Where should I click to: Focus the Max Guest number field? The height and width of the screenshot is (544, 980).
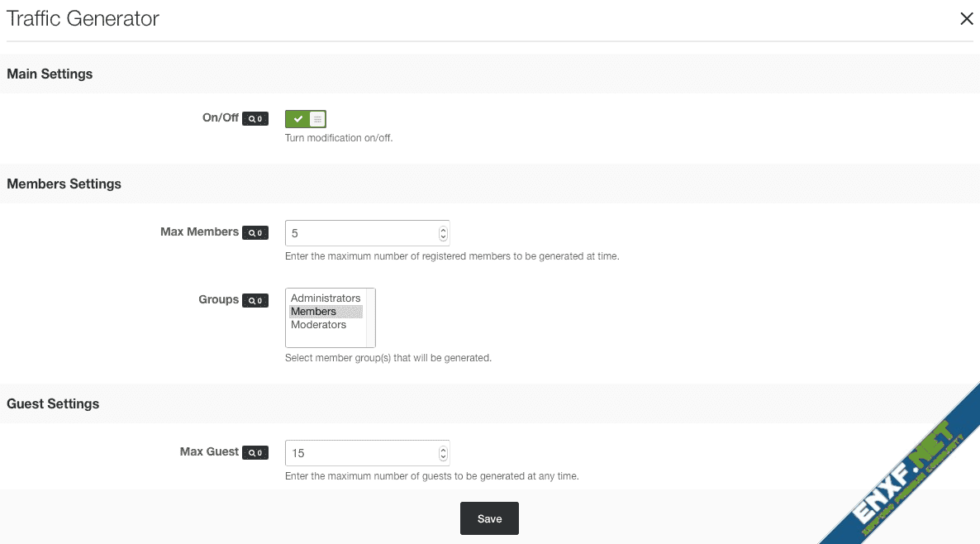tap(359, 453)
